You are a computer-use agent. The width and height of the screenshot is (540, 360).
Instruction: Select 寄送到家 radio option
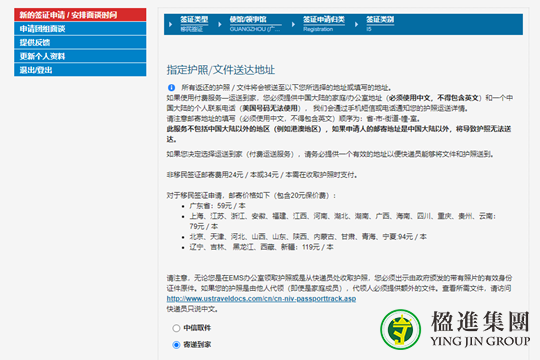pos(176,345)
